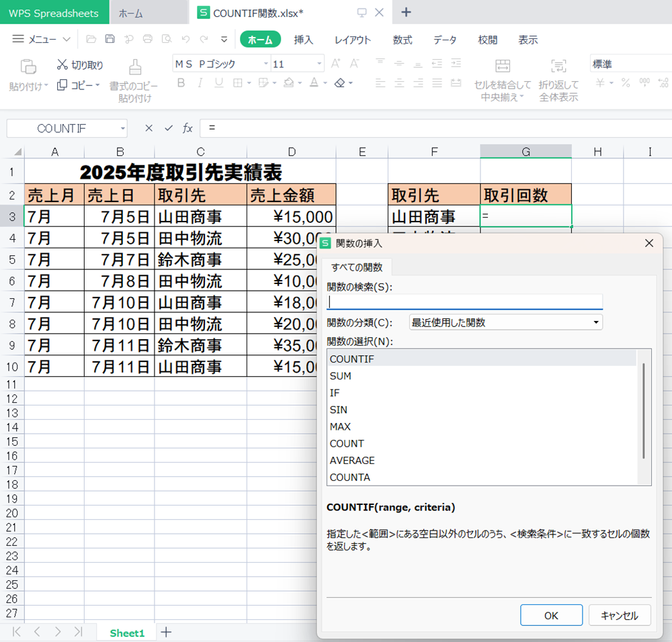The image size is (672, 642).
Task: Expand the quick access toolbar customize arrow
Action: [x=224, y=40]
